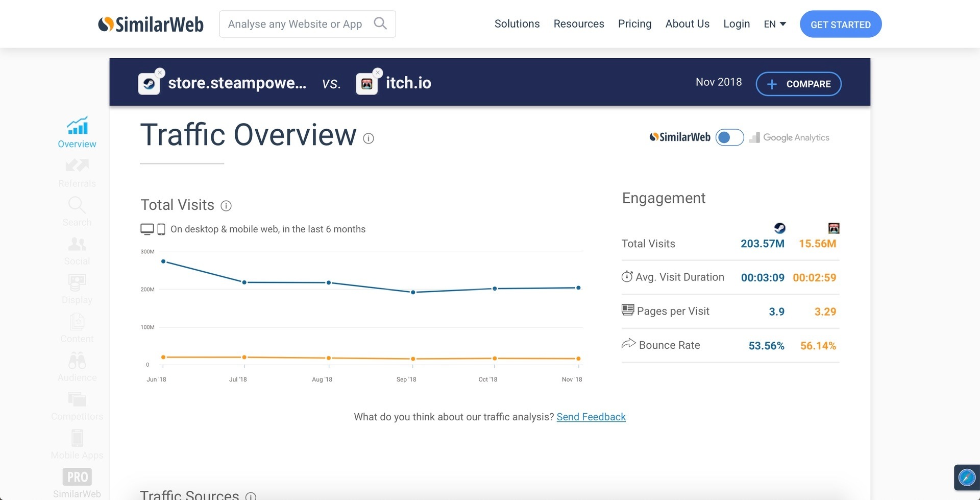Click the 15.56M total visits value

(x=818, y=244)
